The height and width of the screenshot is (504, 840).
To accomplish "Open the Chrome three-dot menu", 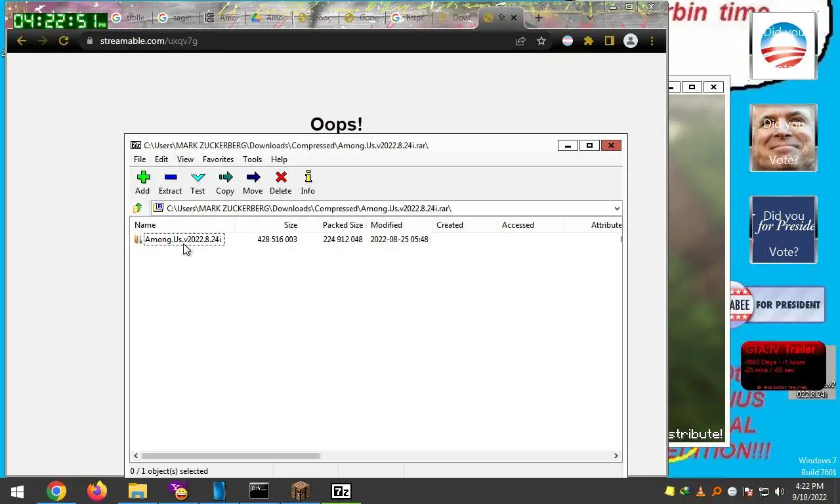I will pos(652,41).
